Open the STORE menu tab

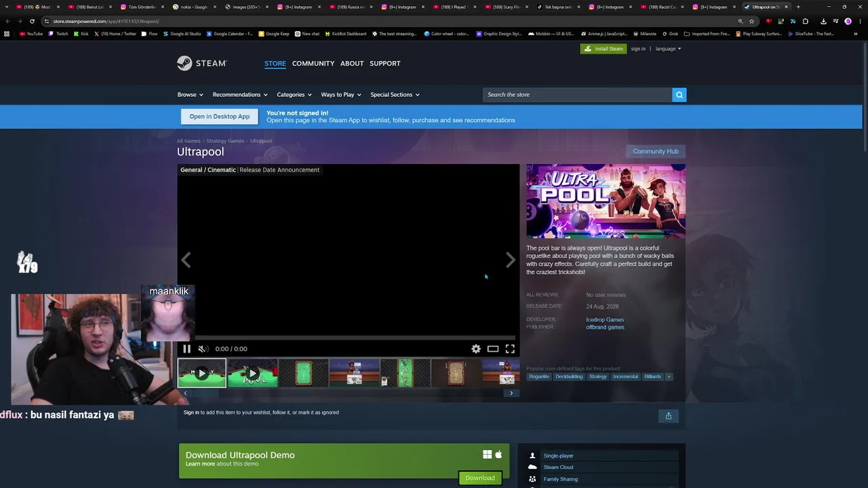(x=275, y=64)
